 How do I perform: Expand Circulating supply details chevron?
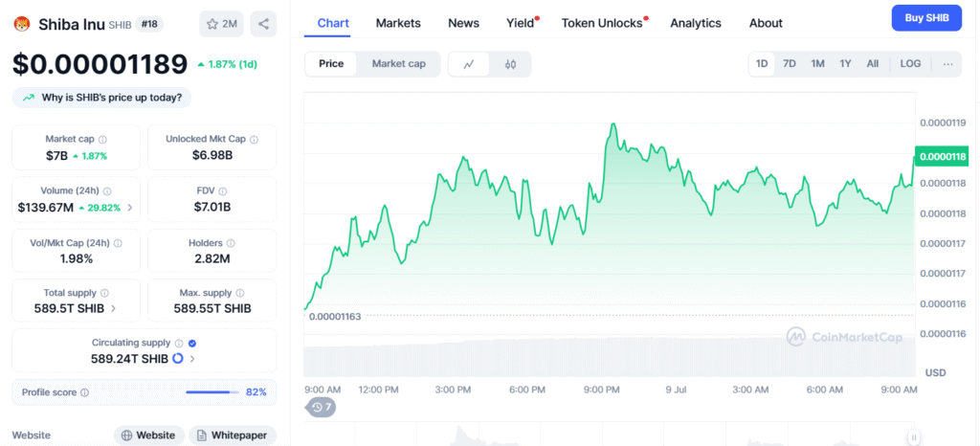pos(192,359)
